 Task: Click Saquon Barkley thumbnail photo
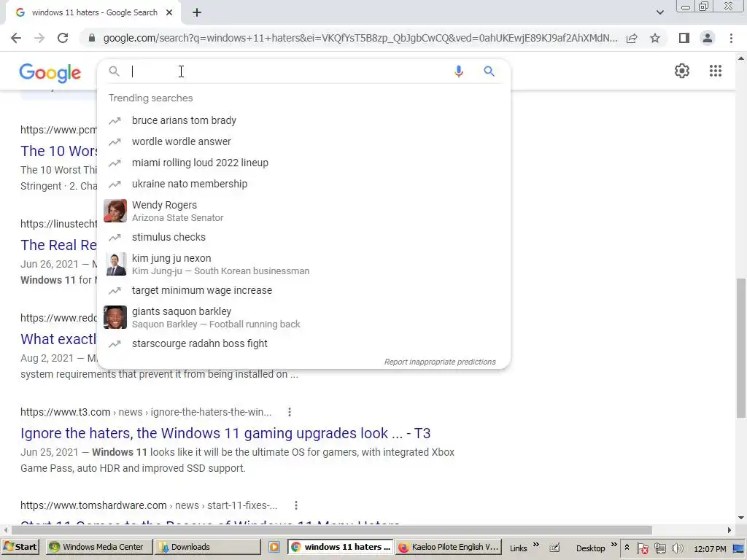pyautogui.click(x=115, y=318)
